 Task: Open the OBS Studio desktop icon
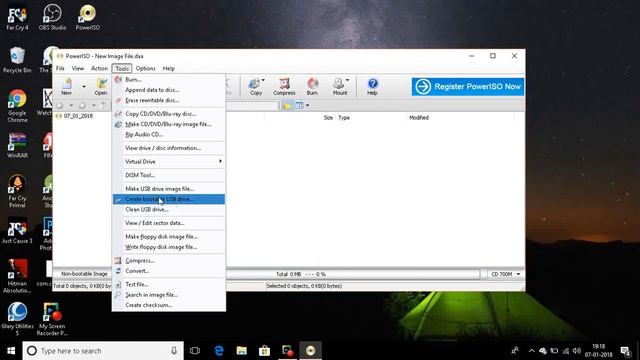(52, 18)
